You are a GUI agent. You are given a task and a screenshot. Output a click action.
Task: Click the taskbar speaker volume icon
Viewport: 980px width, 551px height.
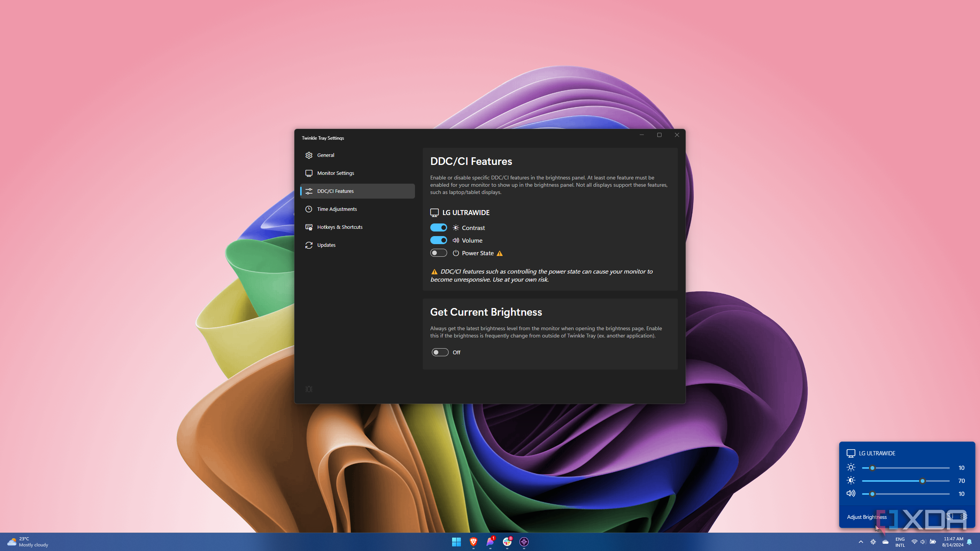click(923, 542)
